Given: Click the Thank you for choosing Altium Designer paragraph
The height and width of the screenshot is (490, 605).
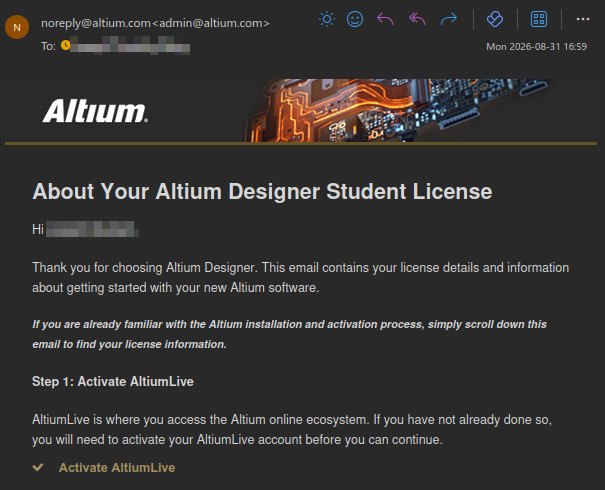Looking at the screenshot, I should pos(301,277).
